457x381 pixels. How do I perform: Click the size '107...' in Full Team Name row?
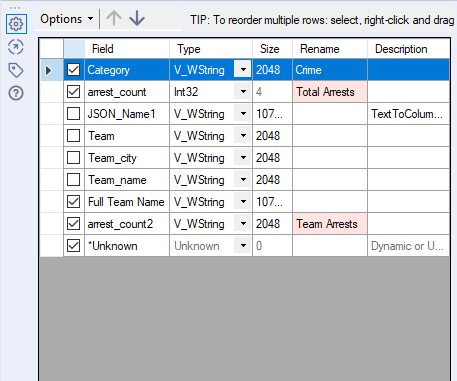272,202
